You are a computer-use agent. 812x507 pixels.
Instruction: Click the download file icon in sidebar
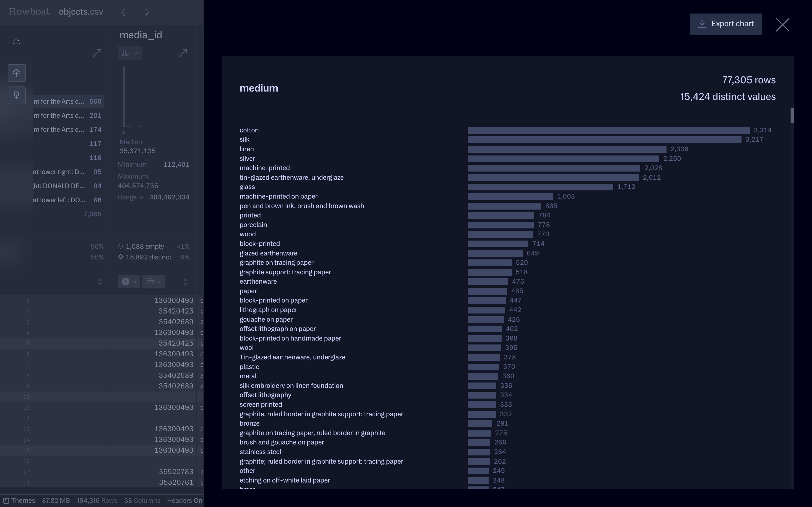click(x=16, y=95)
